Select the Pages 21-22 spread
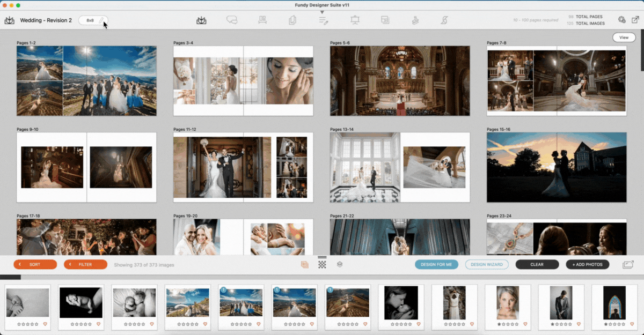Screen dimensions: 644x335 tap(400, 237)
